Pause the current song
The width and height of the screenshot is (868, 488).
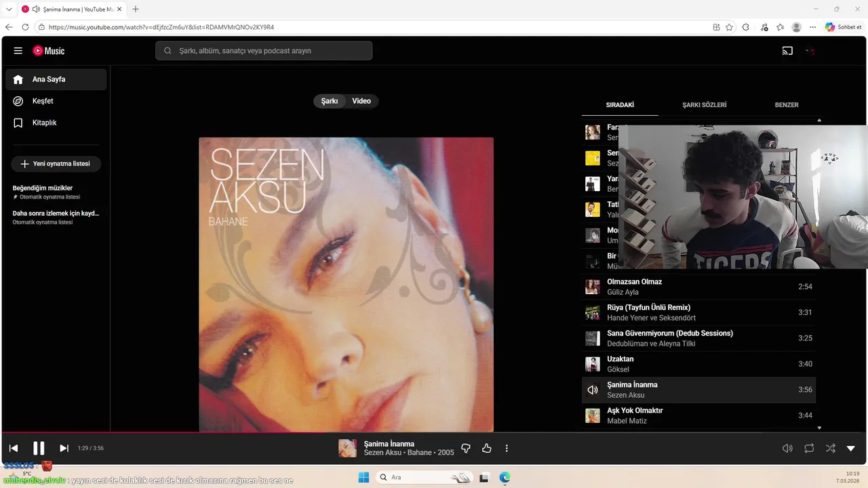[x=39, y=448]
